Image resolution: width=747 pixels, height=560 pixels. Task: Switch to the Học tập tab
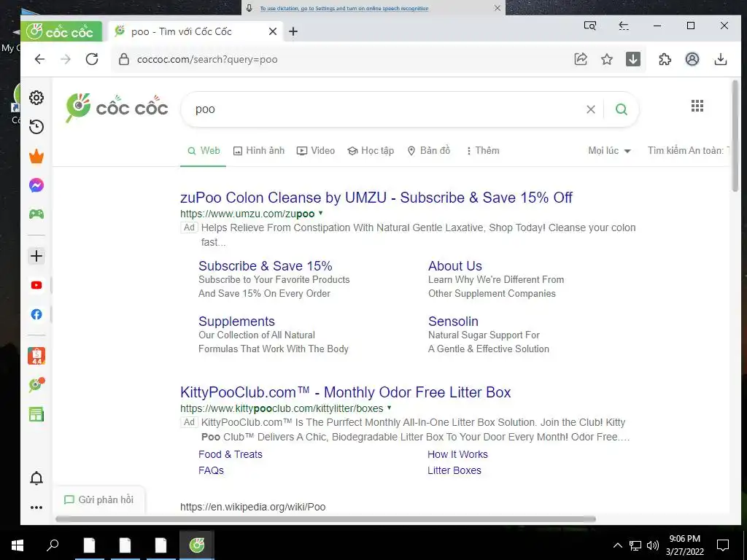coord(371,150)
